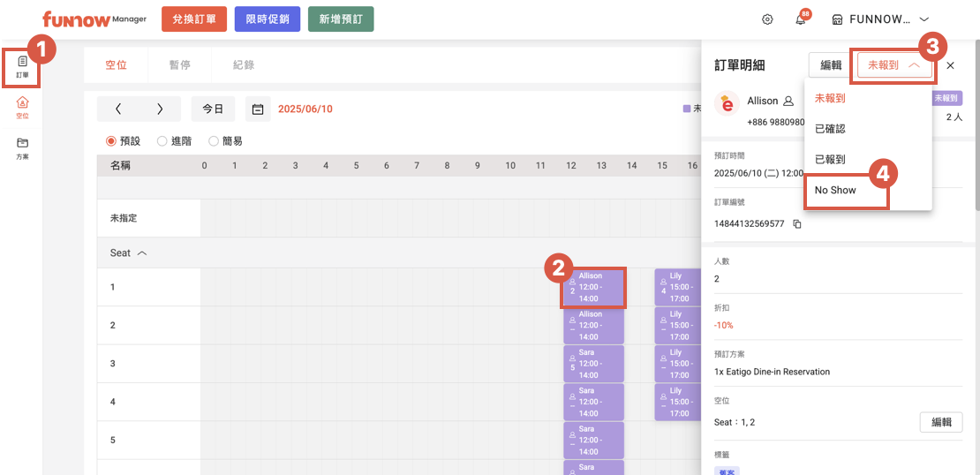The image size is (980, 475).
Task: Go to previous day arrow
Action: point(118,109)
